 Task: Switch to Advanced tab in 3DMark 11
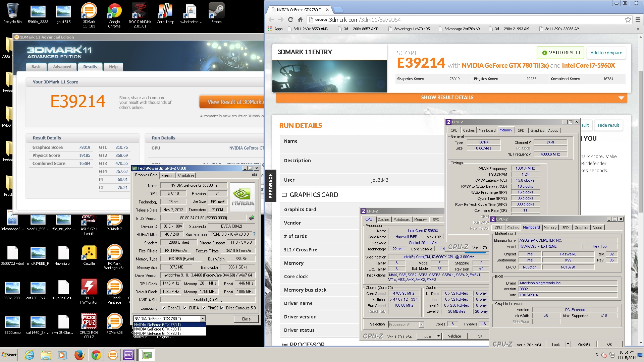(62, 67)
